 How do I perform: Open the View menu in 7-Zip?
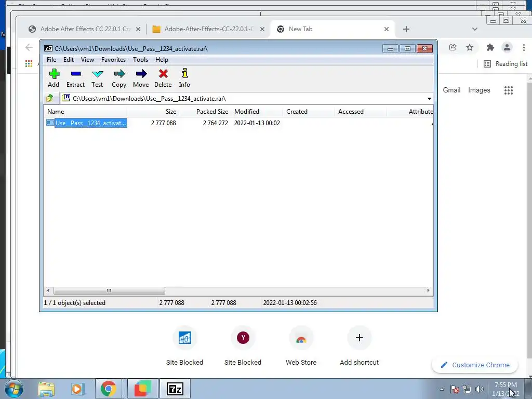tap(87, 60)
